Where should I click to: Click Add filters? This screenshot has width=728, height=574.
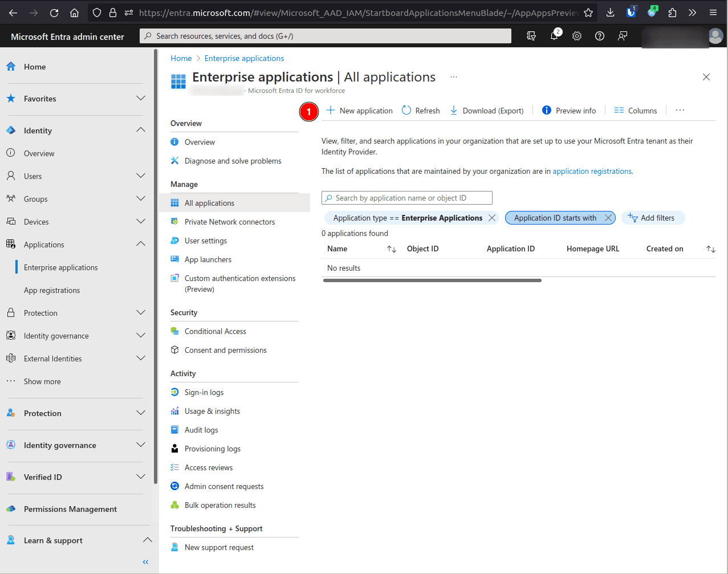pos(653,218)
